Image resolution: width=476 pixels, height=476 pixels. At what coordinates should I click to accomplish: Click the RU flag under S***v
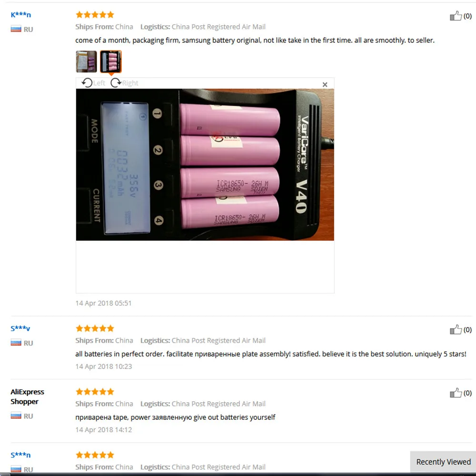[16, 343]
